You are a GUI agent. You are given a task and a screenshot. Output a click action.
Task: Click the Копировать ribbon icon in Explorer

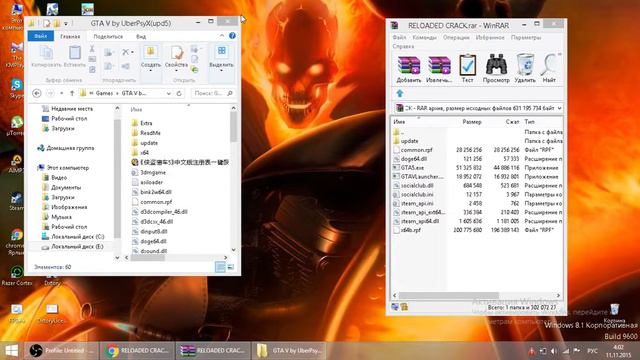[x=46, y=57]
